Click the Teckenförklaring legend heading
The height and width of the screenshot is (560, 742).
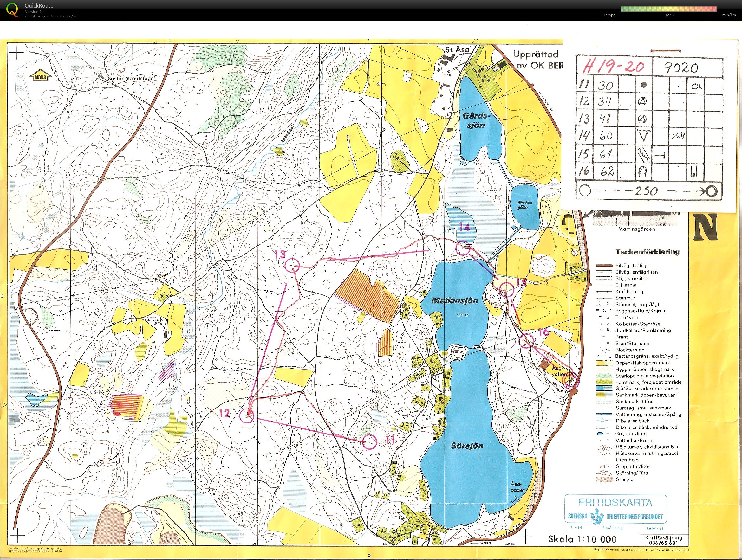point(648,252)
